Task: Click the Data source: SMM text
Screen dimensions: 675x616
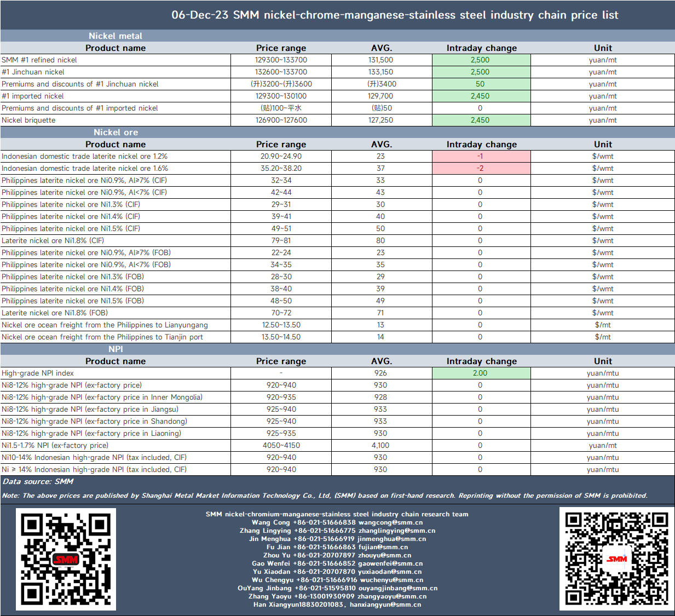Action: click(x=38, y=482)
